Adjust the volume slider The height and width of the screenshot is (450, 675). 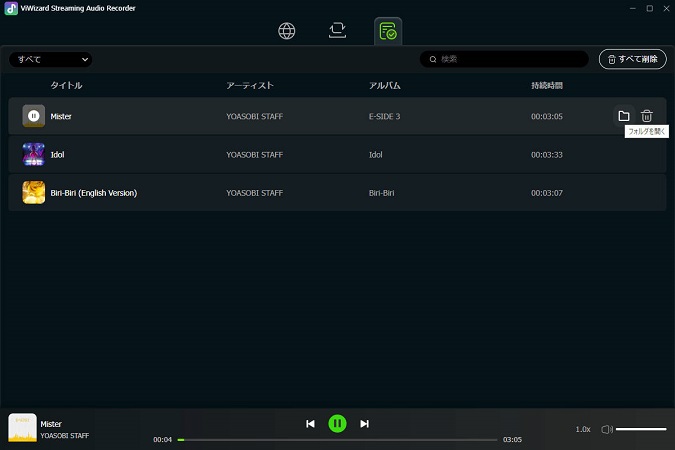(x=641, y=429)
